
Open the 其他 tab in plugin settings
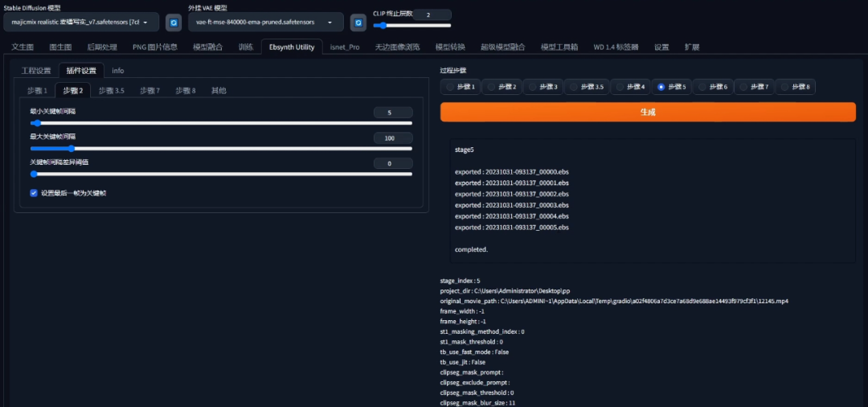tap(219, 90)
